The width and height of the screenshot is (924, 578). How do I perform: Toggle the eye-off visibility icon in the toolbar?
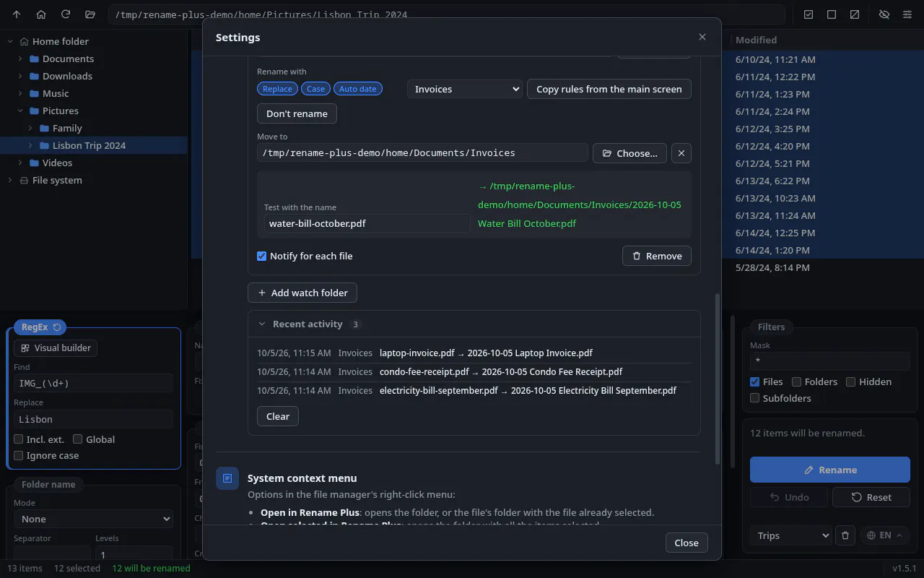[x=884, y=14]
